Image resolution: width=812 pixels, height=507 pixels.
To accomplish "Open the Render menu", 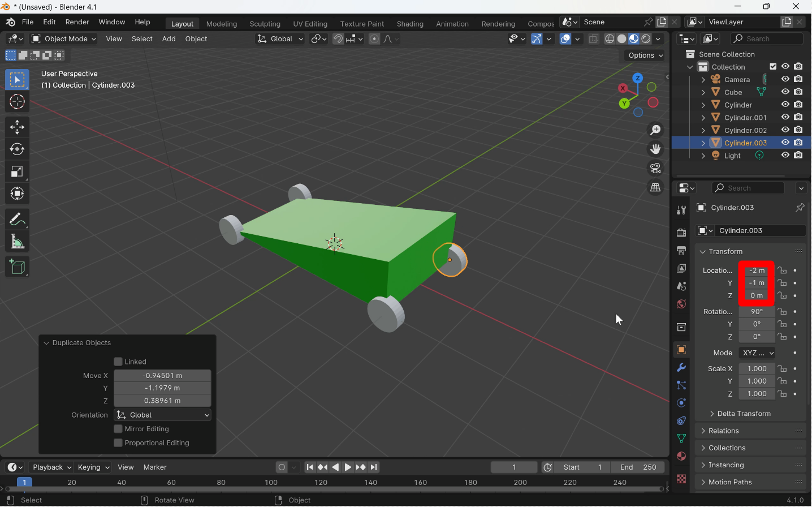I will click(x=77, y=22).
